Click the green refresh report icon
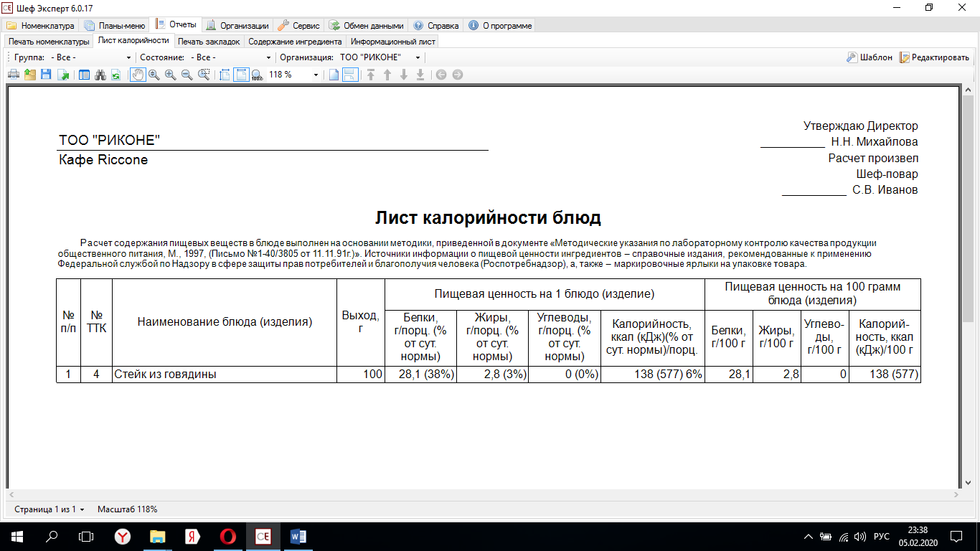Viewport: 980px width, 551px height. (116, 75)
